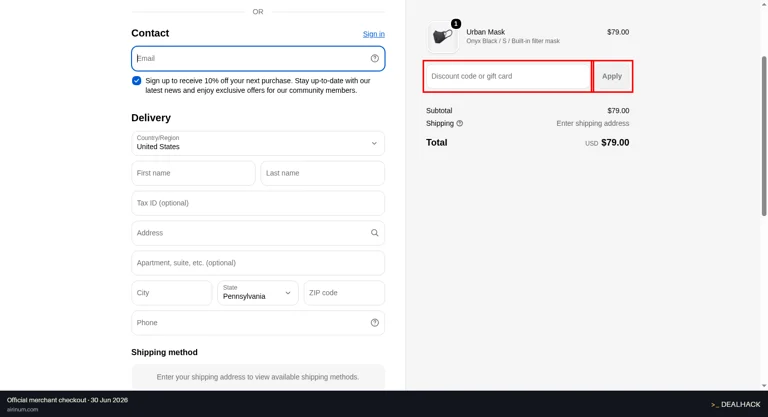Click the Sign in link
Screen dimensions: 768x417
tap(374, 34)
